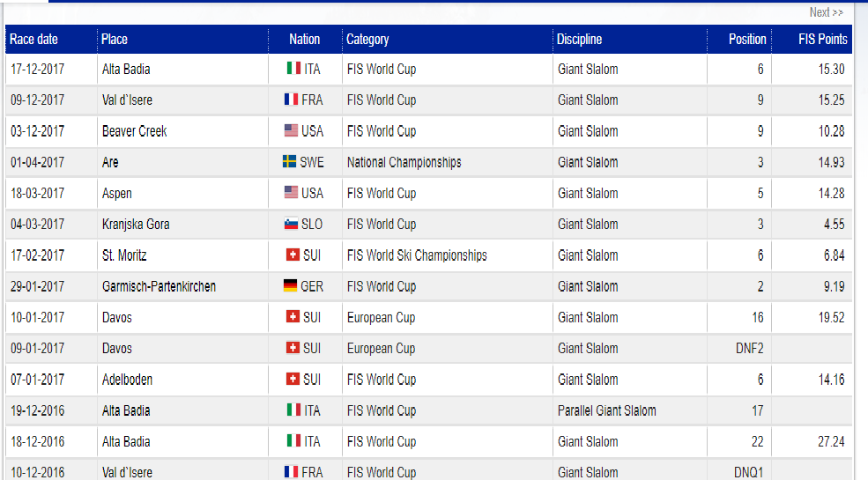Click FIS World Ski Championships in St. Moritz row
The image size is (868, 480).
click(417, 255)
